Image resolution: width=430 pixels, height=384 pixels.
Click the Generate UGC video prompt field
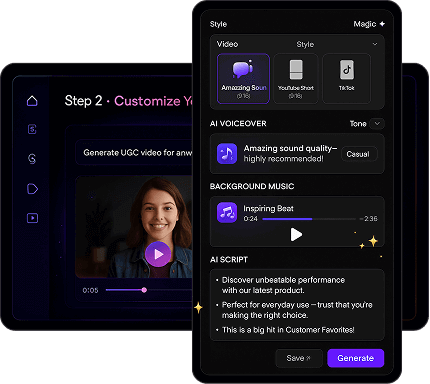pyautogui.click(x=134, y=153)
